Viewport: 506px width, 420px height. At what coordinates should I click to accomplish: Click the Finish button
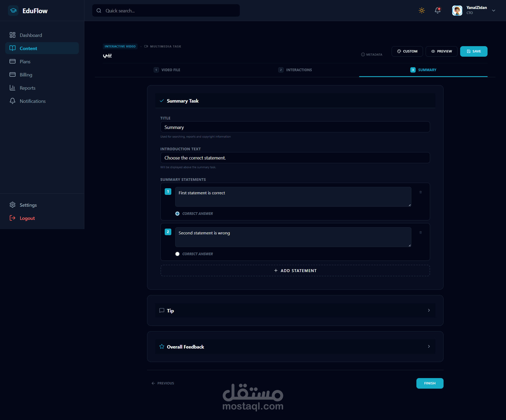click(430, 383)
